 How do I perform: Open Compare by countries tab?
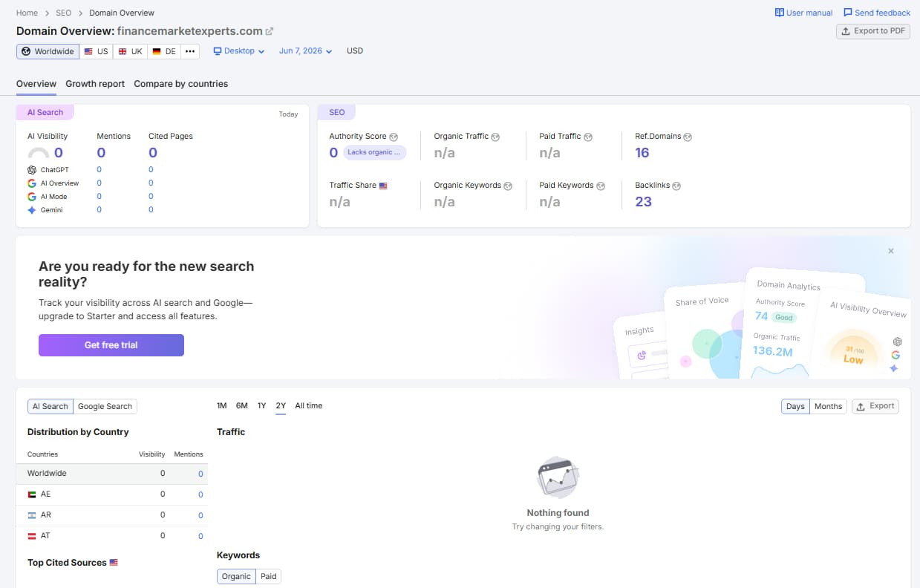181,84
